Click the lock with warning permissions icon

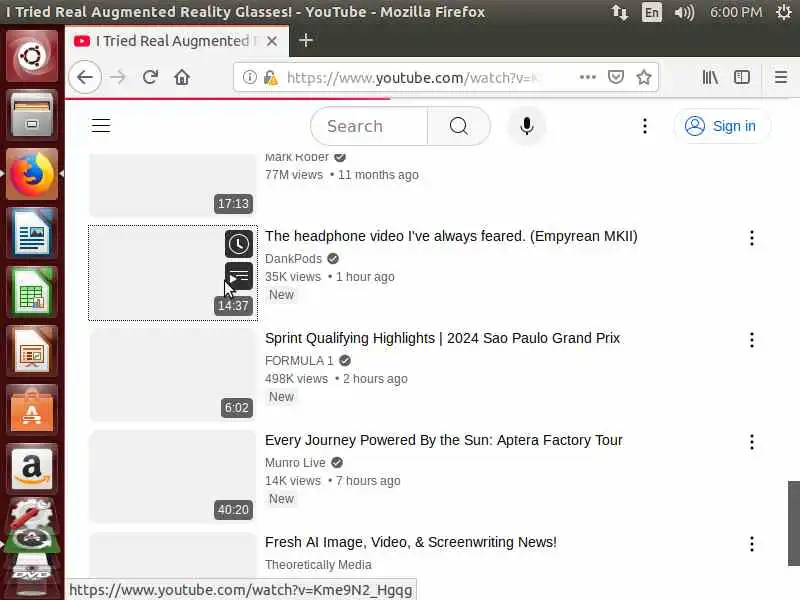tap(271, 78)
